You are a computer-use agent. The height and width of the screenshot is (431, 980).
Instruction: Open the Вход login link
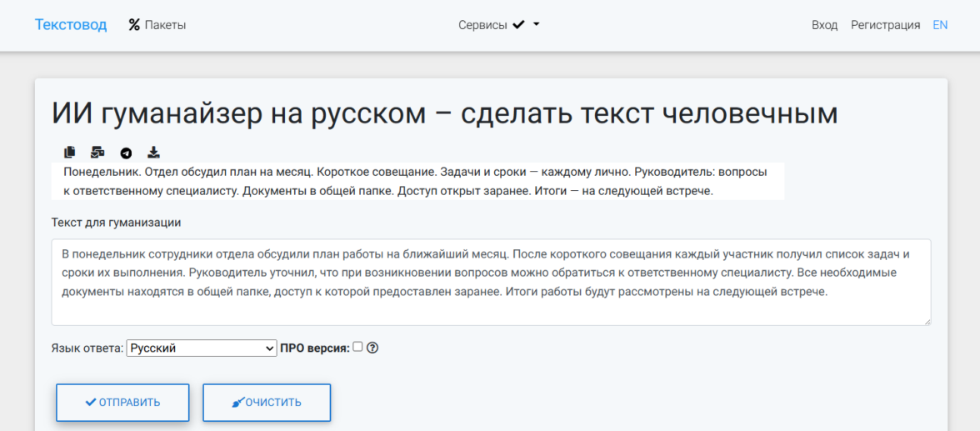824,25
